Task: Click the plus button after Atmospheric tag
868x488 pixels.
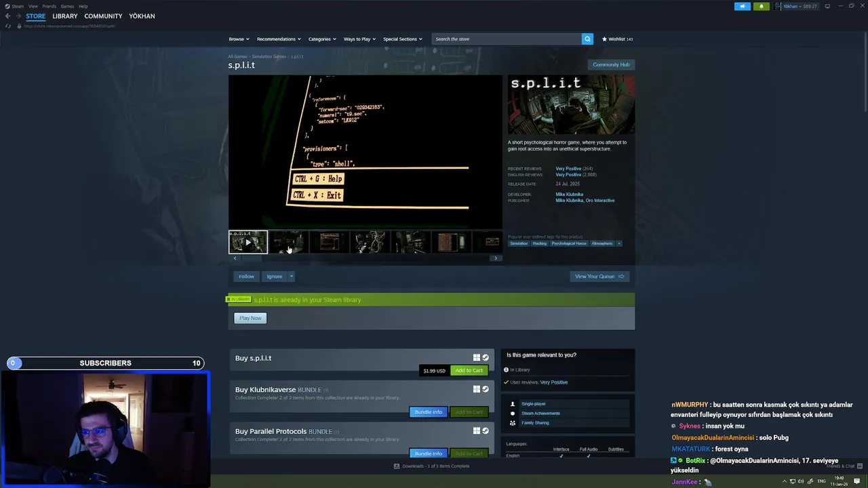Action: [x=618, y=243]
